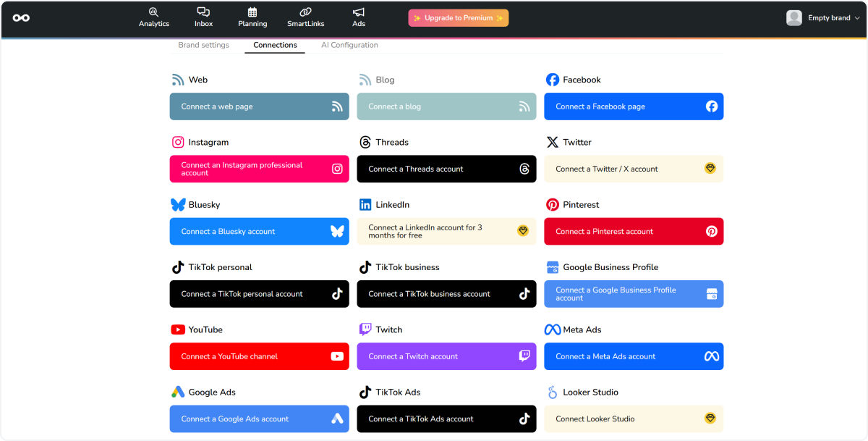The height and width of the screenshot is (441, 868).
Task: Connect a Google Business Profile account
Action: (x=634, y=294)
